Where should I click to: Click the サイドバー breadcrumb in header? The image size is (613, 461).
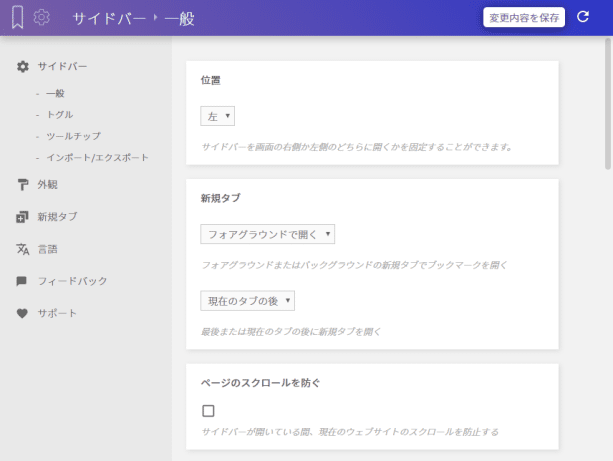coord(109,18)
